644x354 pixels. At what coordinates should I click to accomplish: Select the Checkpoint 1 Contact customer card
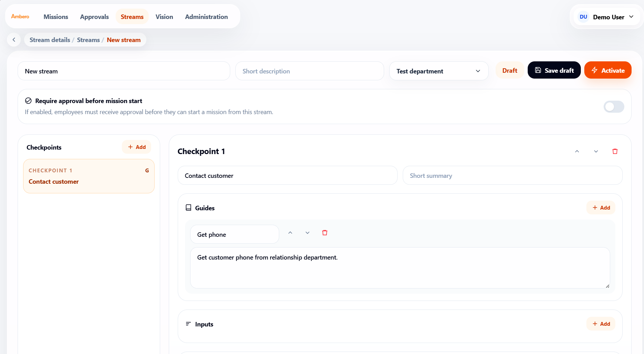tap(89, 176)
